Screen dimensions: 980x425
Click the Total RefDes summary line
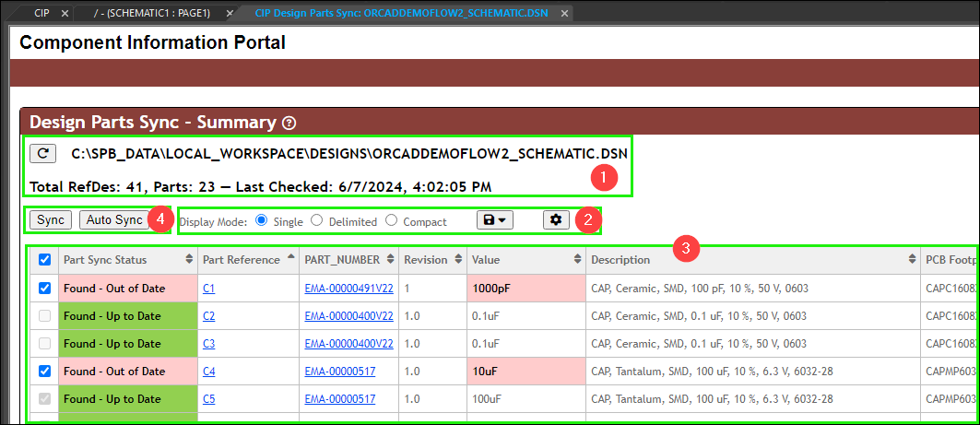(x=260, y=186)
